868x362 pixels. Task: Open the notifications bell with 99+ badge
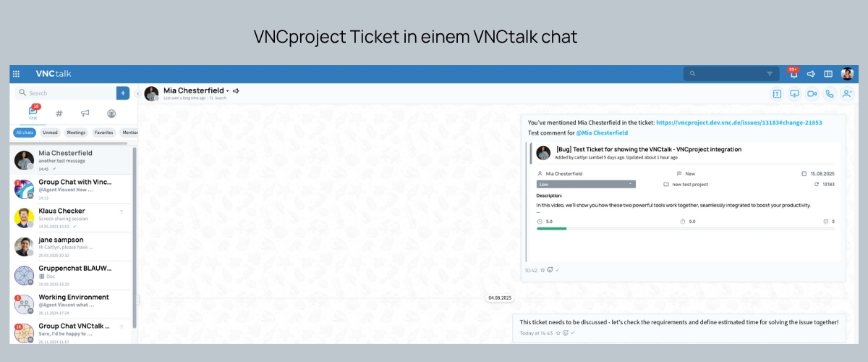click(793, 74)
